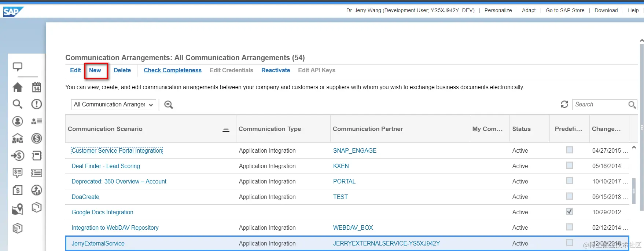
Task: Open the Deal Finder - Lead Scoring link
Action: click(106, 166)
